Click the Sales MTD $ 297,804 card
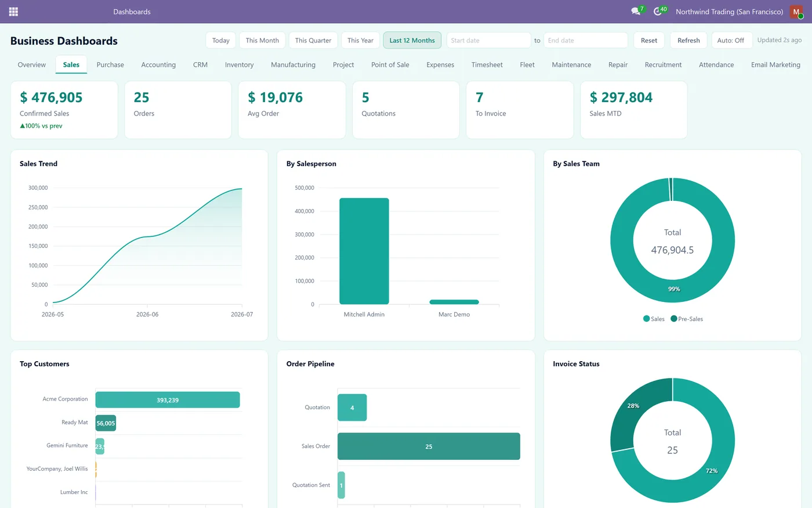Image resolution: width=812 pixels, height=508 pixels. [634, 110]
